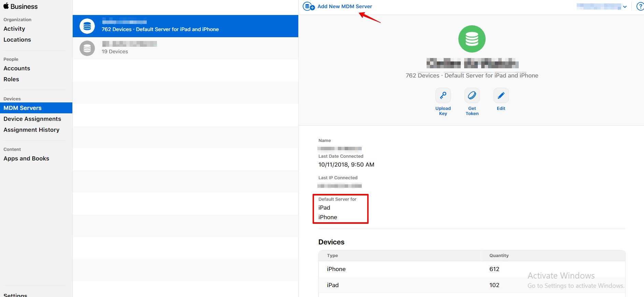Click the Add New MDM Server plus icon

pos(309,6)
